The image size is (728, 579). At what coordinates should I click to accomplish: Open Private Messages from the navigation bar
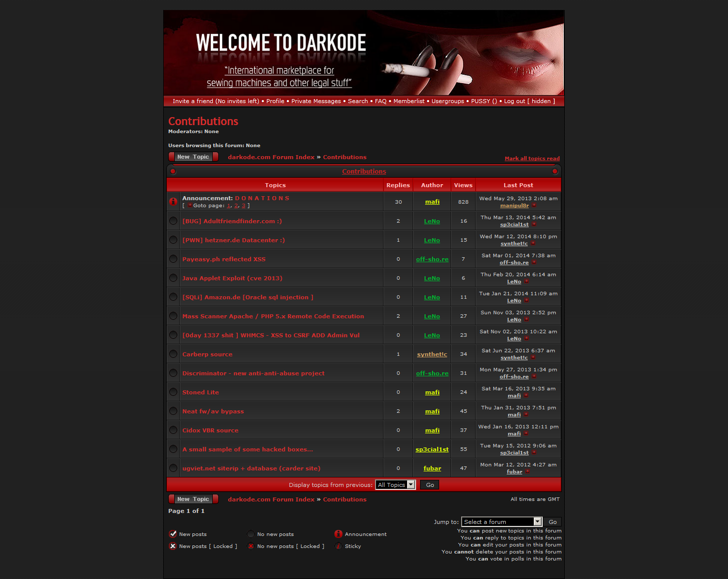316,101
